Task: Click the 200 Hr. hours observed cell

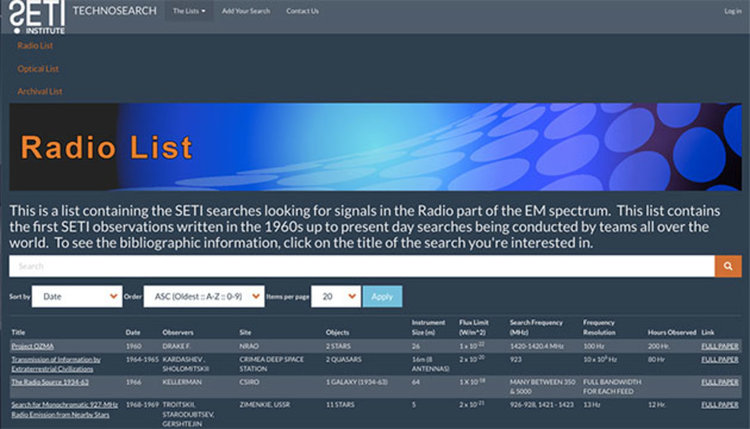Action: pyautogui.click(x=658, y=346)
